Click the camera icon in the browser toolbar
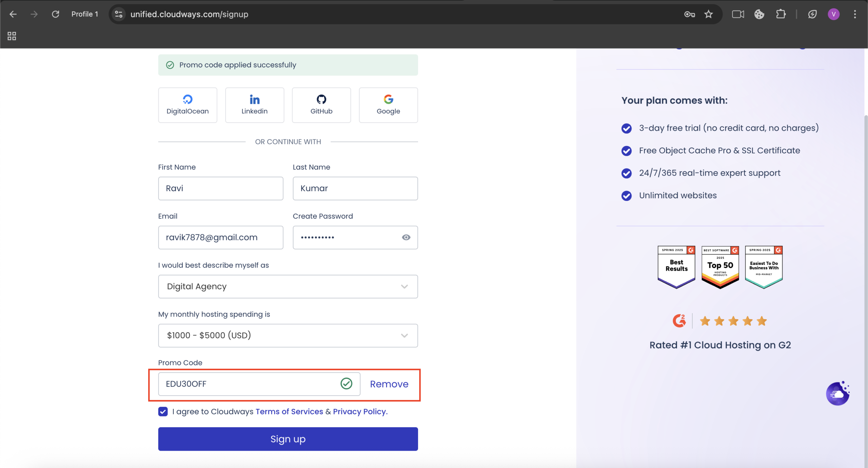The image size is (868, 468). tap(738, 14)
